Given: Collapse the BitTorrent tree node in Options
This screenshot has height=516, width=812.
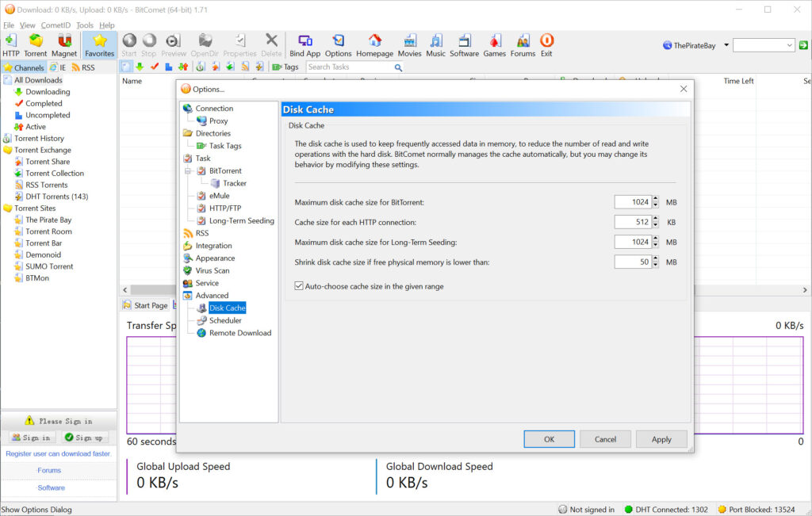Looking at the screenshot, I should click(x=189, y=171).
